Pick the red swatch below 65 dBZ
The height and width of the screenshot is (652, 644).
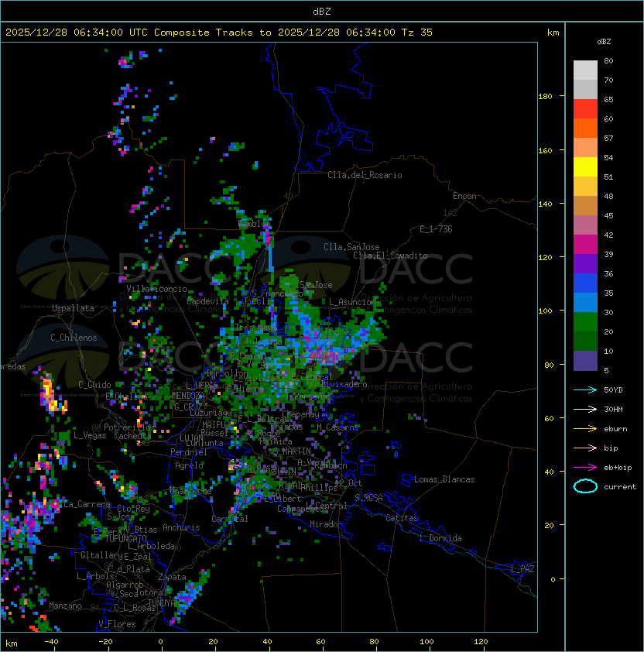[585, 108]
